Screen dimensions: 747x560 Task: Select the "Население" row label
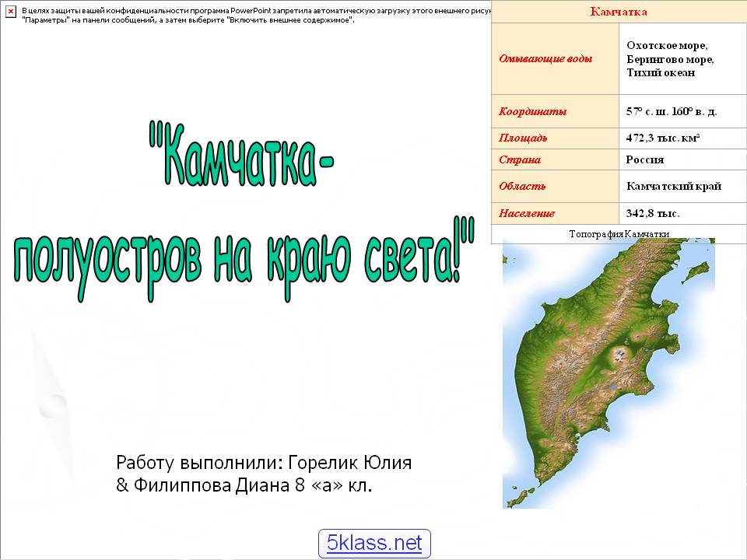click(527, 213)
